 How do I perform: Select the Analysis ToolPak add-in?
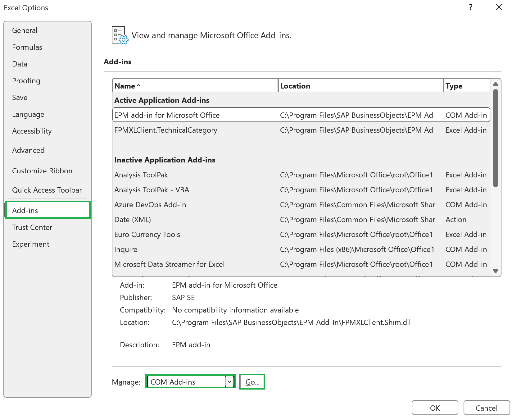301,175
